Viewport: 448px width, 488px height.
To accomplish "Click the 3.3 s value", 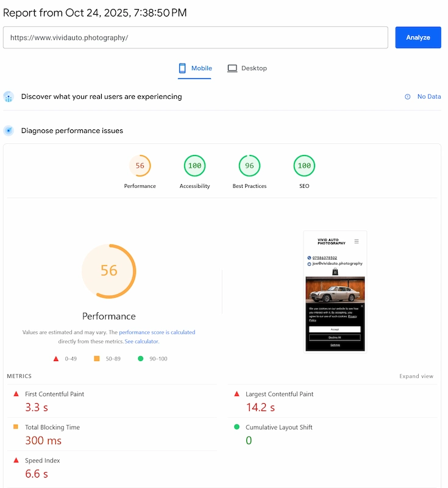I will (x=37, y=407).
